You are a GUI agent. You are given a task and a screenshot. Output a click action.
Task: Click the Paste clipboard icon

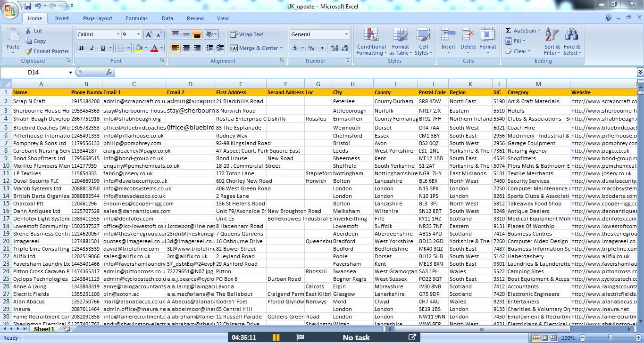(13, 36)
